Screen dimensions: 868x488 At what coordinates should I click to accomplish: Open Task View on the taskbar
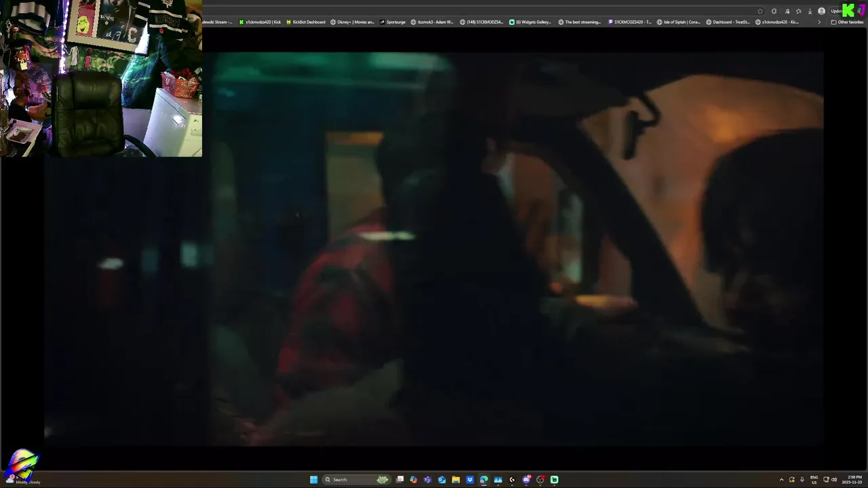pyautogui.click(x=400, y=480)
